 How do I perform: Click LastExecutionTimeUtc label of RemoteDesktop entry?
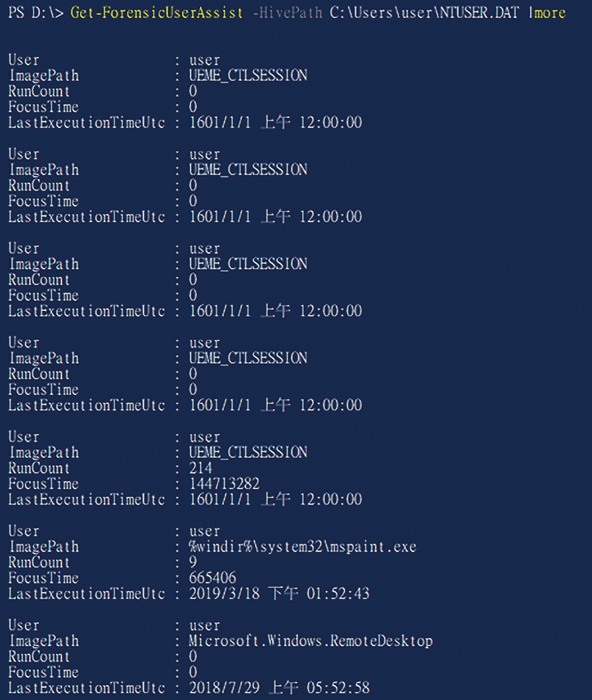click(86, 688)
